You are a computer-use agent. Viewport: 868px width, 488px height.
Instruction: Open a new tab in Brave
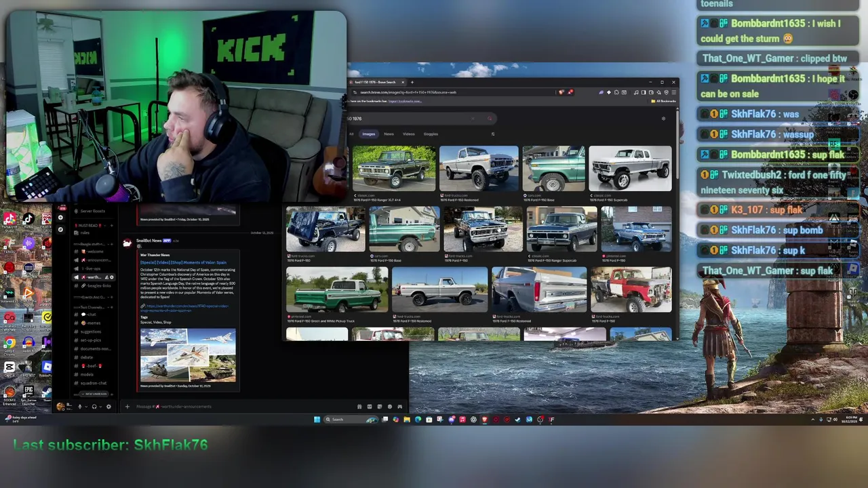point(412,82)
